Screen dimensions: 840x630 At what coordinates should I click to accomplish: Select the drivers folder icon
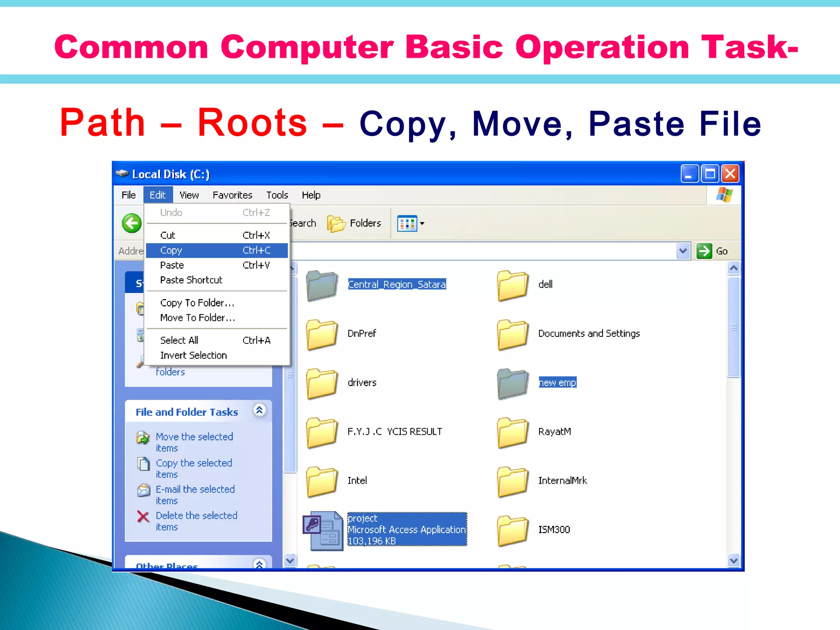pos(322,383)
